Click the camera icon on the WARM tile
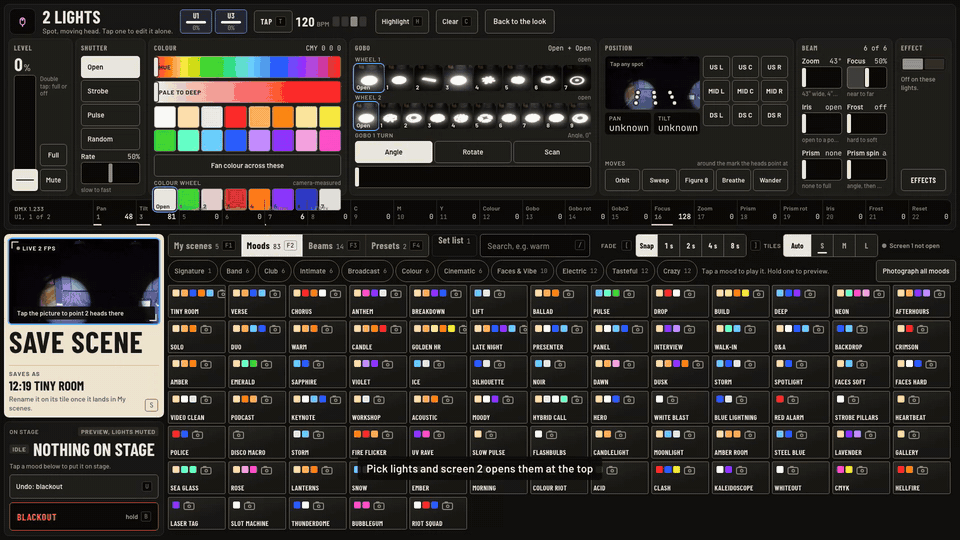This screenshot has height=540, width=960. (x=327, y=329)
